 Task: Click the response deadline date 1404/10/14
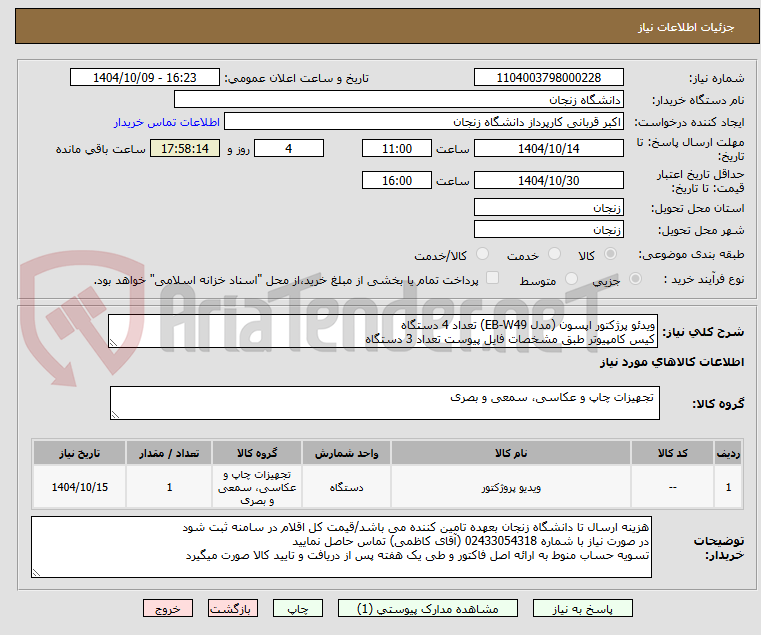548,149
